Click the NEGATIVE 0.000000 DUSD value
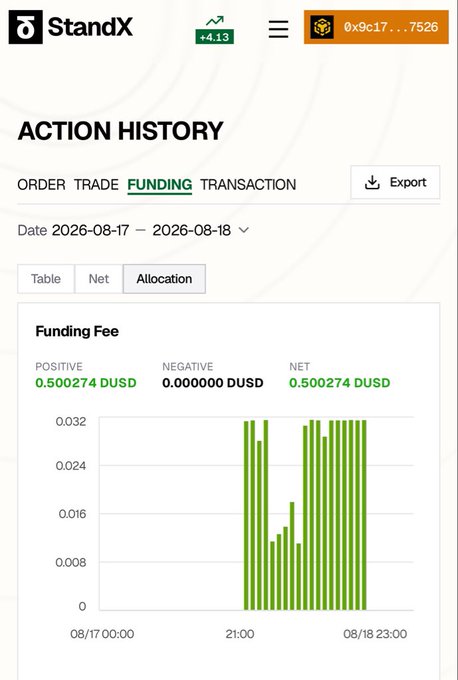458x680 pixels. 213,383
